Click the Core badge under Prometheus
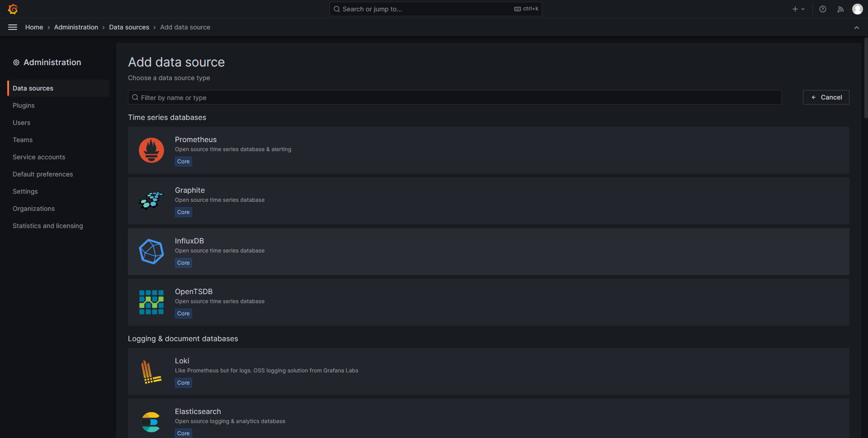This screenshot has width=868, height=438. tap(184, 162)
